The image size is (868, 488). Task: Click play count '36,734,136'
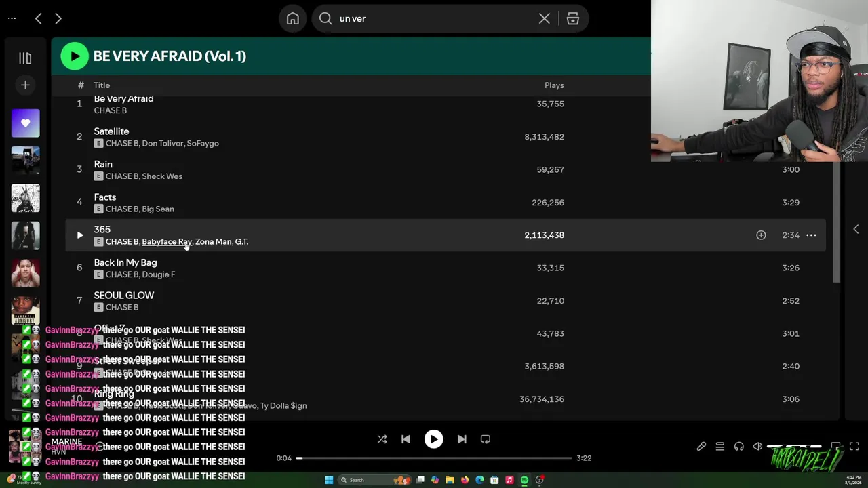(542, 399)
